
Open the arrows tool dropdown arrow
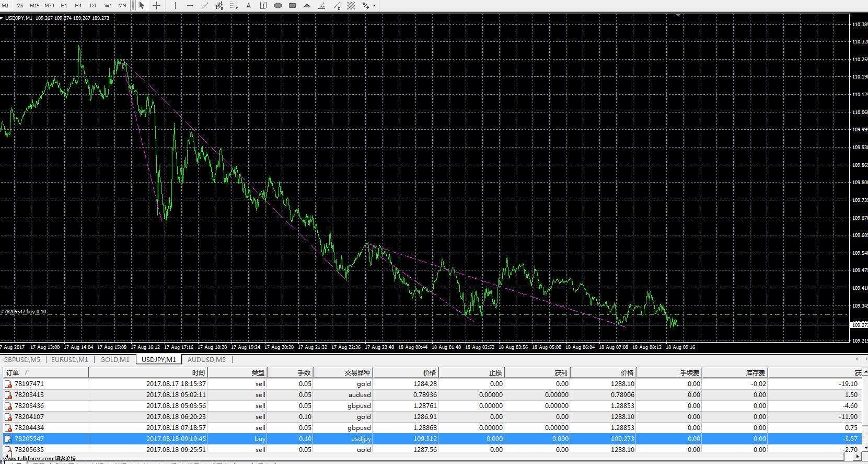[x=374, y=6]
